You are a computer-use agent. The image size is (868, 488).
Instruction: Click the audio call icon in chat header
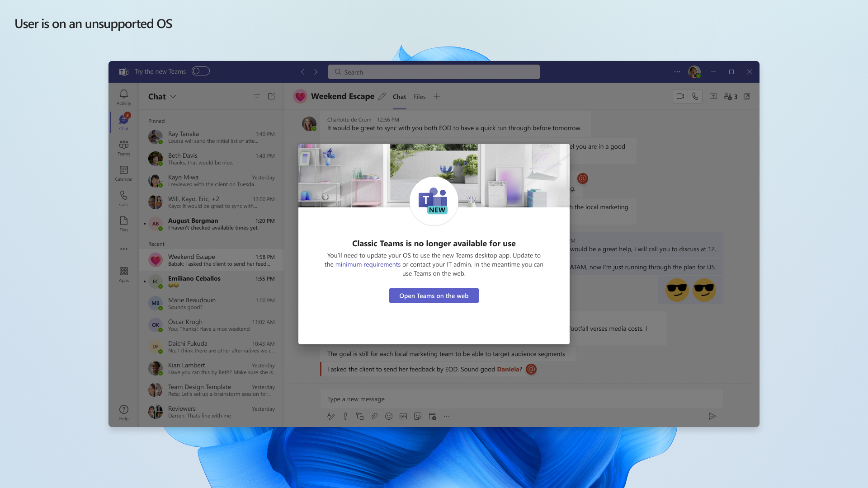pyautogui.click(x=694, y=97)
